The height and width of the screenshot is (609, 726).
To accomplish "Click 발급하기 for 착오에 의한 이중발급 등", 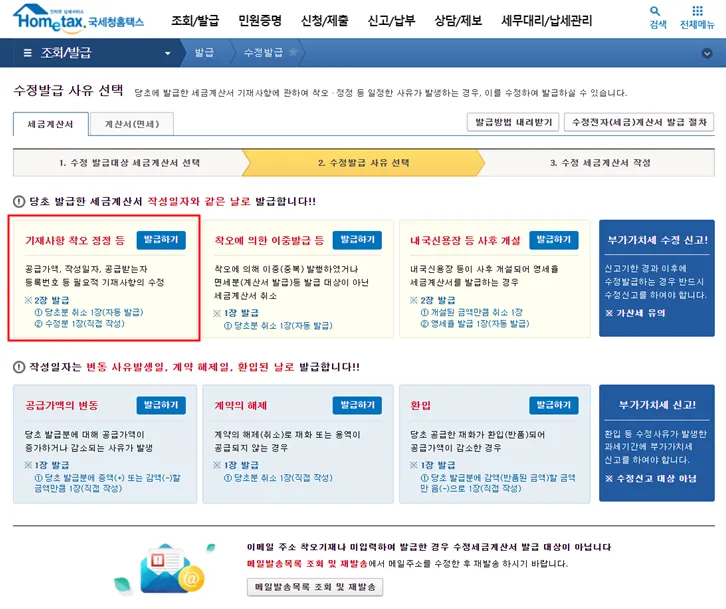I will 357,240.
